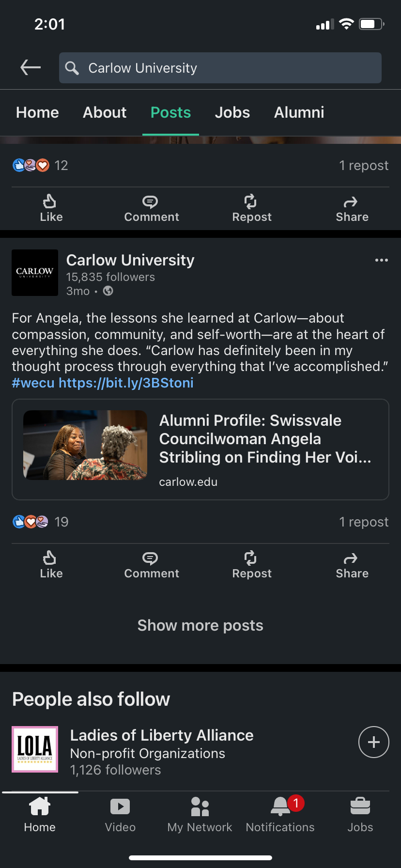Click the Carlow University search field
Screen dimensions: 401x868
pyautogui.click(x=220, y=68)
